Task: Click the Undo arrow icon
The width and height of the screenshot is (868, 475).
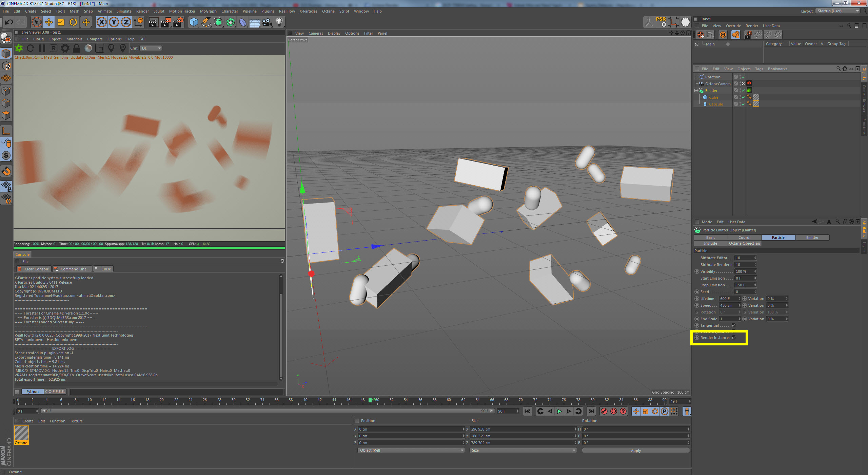Action: [x=9, y=22]
